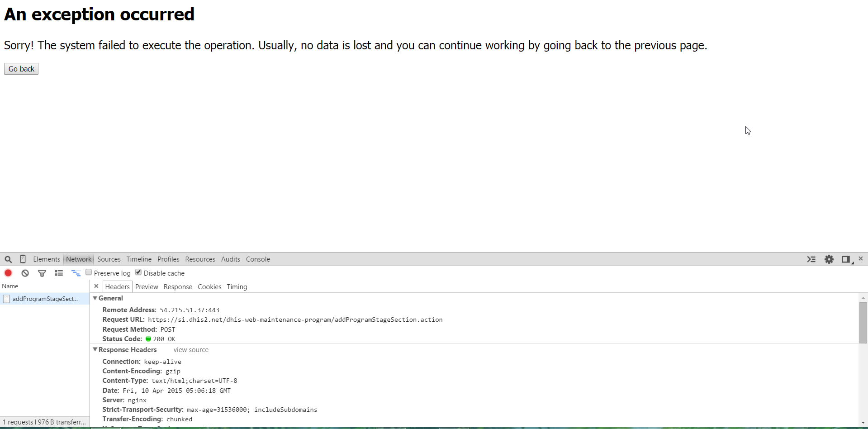The image size is (868, 429).
Task: Open the network filter funnel
Action: (x=42, y=273)
